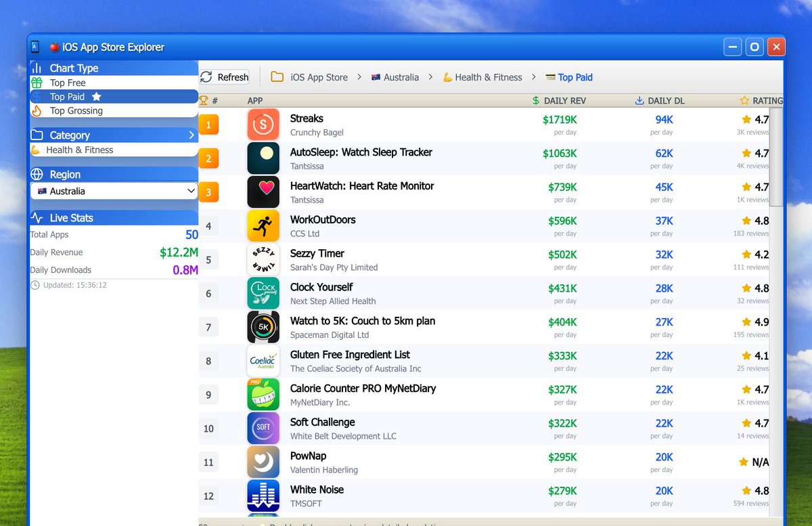Click the $12.2M Daily Revenue value
Viewport: 812px width, 526px height.
click(x=179, y=253)
